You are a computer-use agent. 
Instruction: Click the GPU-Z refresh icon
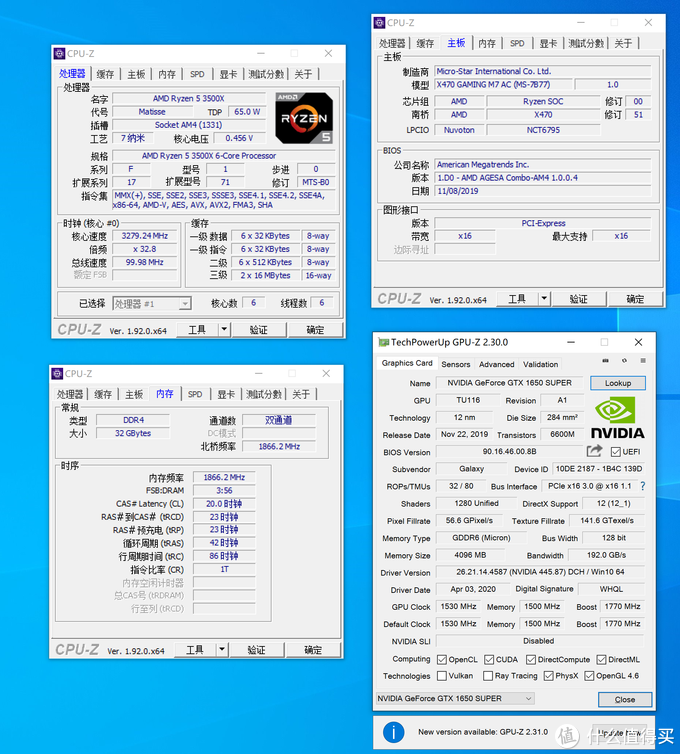(624, 361)
